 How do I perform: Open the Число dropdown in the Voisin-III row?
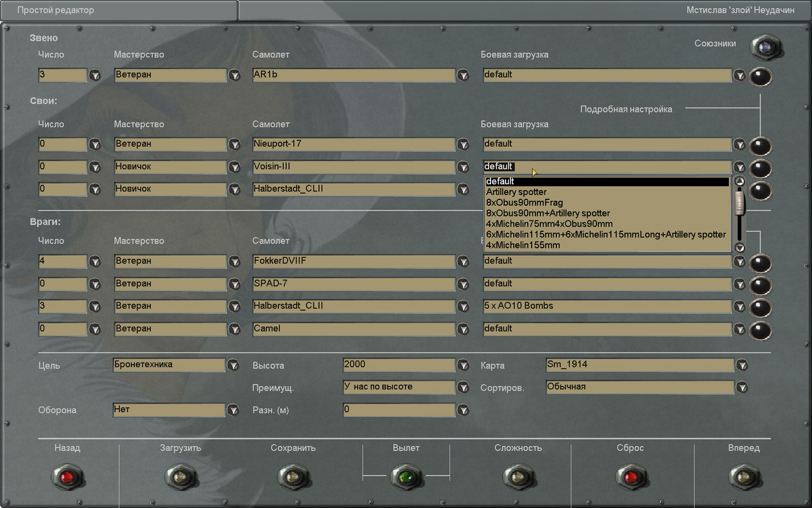(95, 168)
